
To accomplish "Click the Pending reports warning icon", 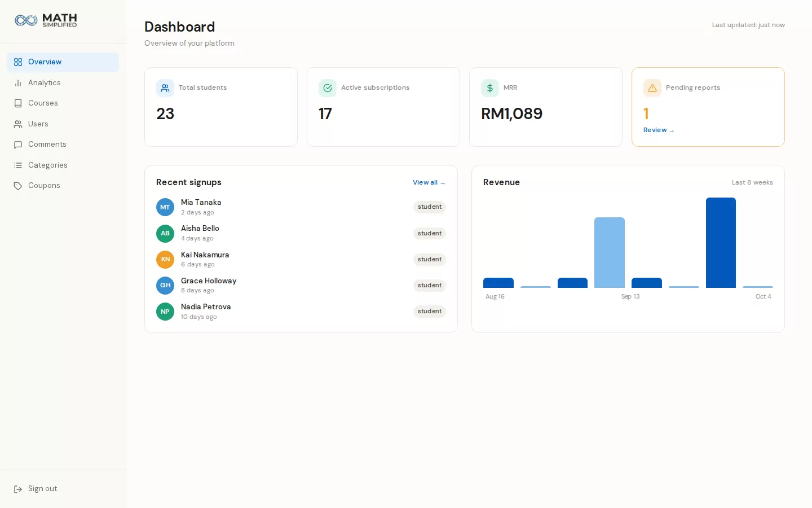I will 652,88.
